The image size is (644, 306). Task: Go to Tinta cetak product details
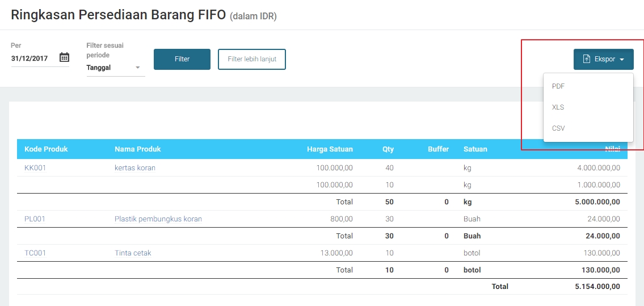pos(133,253)
